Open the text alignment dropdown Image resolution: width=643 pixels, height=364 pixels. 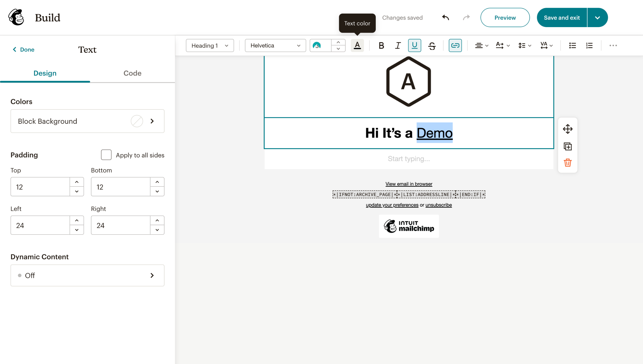click(481, 45)
